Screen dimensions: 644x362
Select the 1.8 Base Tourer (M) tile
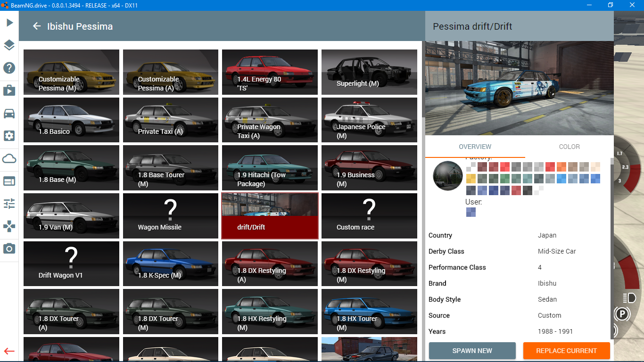pos(171,168)
